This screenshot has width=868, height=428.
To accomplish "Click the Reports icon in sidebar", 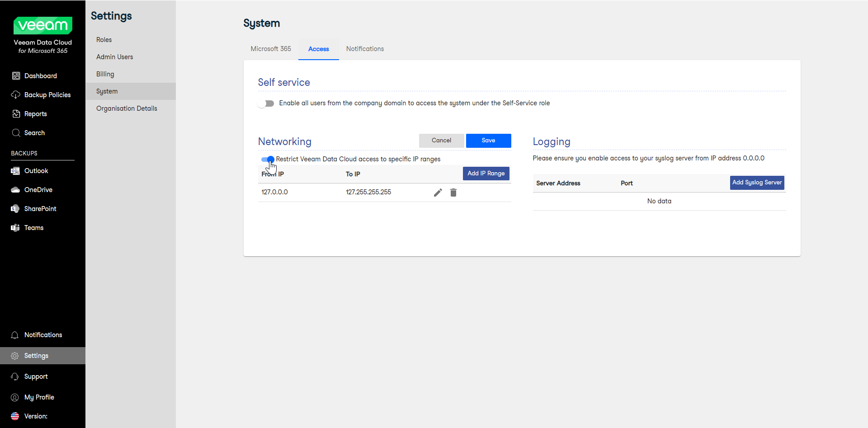I will 16,114.
